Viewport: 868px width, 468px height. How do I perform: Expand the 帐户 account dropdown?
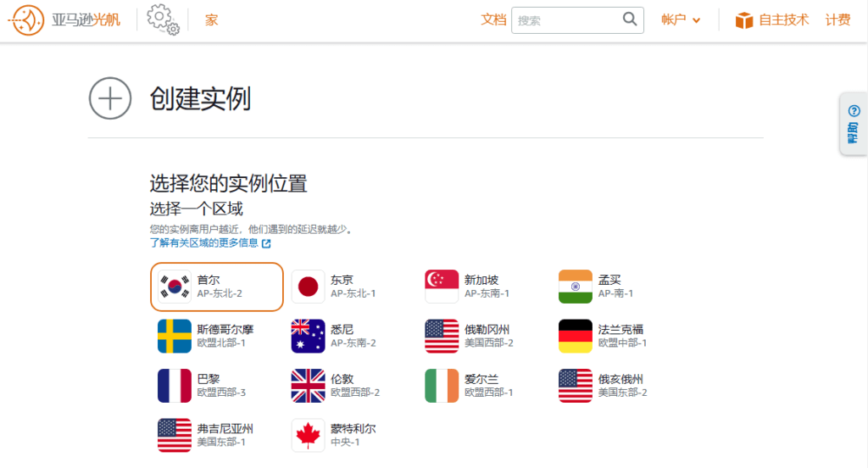(x=681, y=20)
